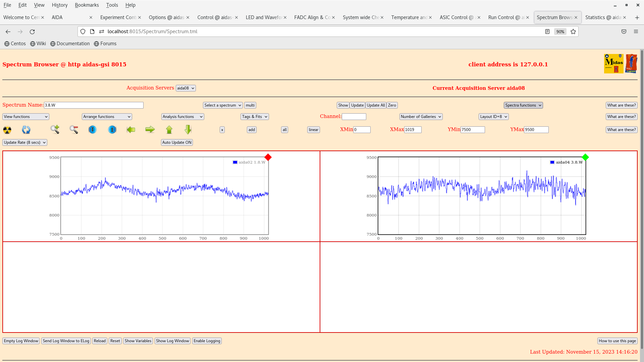Click the green right arrow icon
Image resolution: width=644 pixels, height=362 pixels.
coord(150,130)
